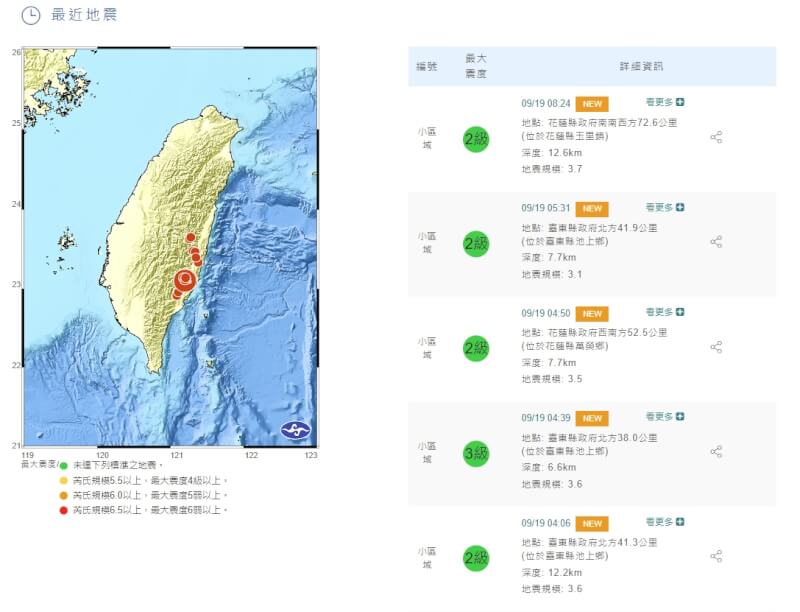Click the large epicenter marker on the map

pyautogui.click(x=185, y=279)
